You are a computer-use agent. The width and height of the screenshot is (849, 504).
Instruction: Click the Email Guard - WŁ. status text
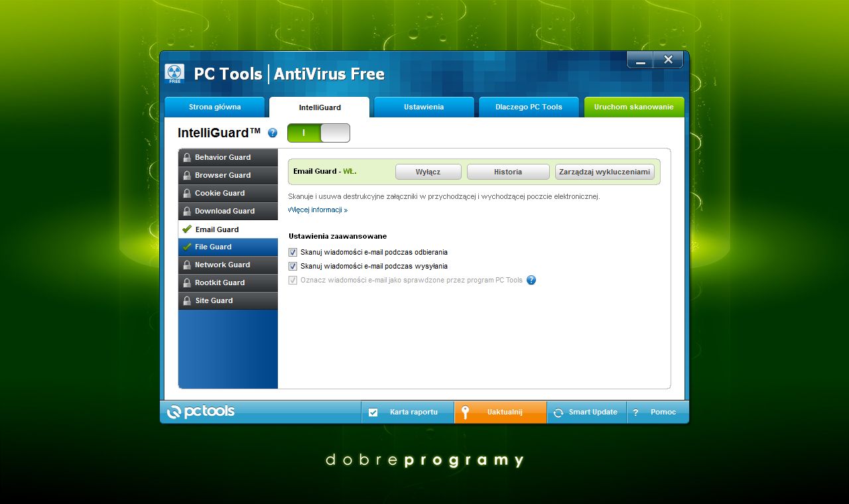(325, 171)
